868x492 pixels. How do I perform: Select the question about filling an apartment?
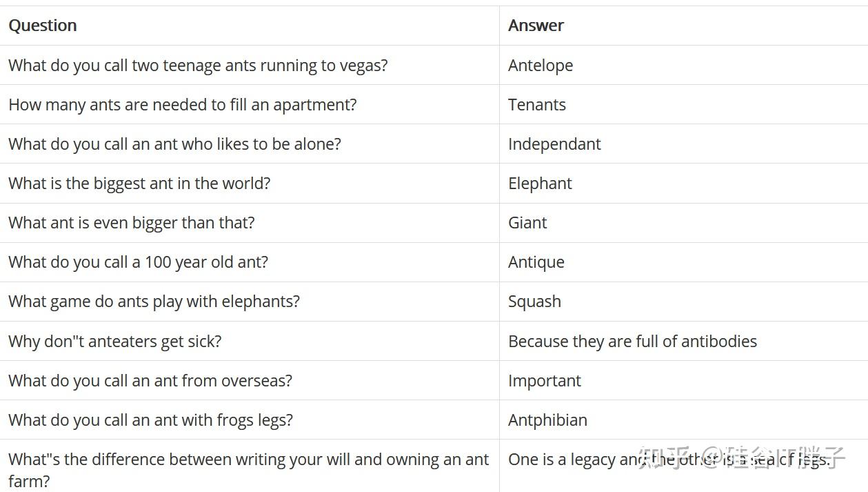(x=183, y=105)
